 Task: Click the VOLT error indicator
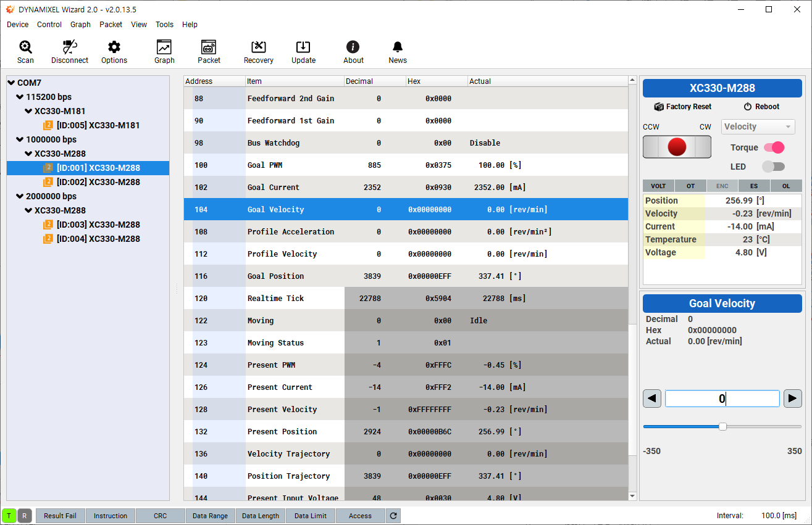click(658, 186)
